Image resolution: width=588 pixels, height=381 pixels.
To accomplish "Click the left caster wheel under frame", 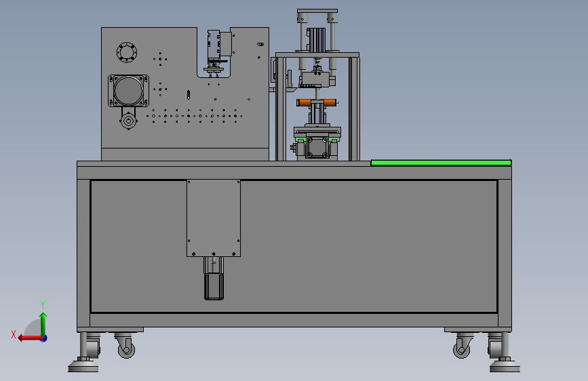I will click(x=126, y=350).
